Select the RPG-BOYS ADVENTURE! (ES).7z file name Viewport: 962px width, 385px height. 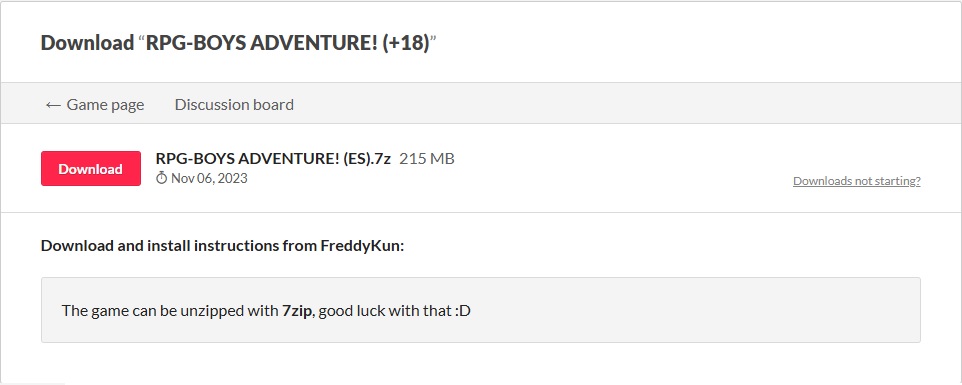click(273, 159)
